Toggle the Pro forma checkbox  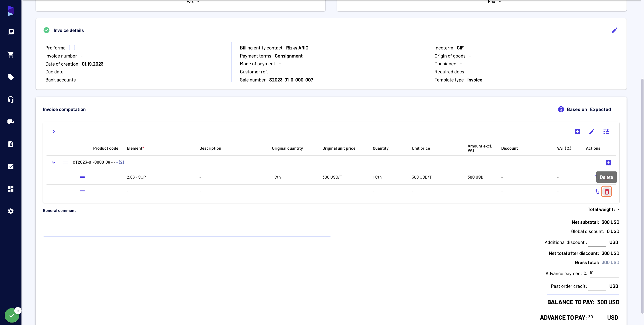coord(72,47)
